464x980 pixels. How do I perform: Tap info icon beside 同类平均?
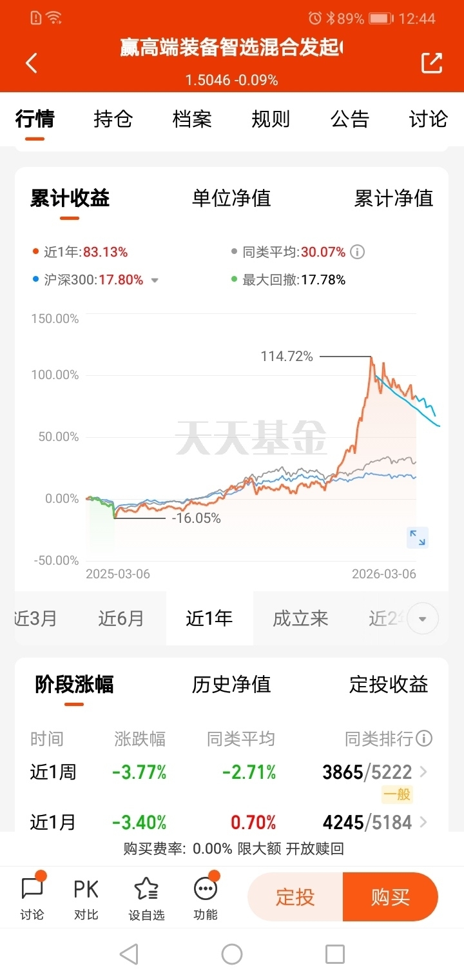(357, 252)
